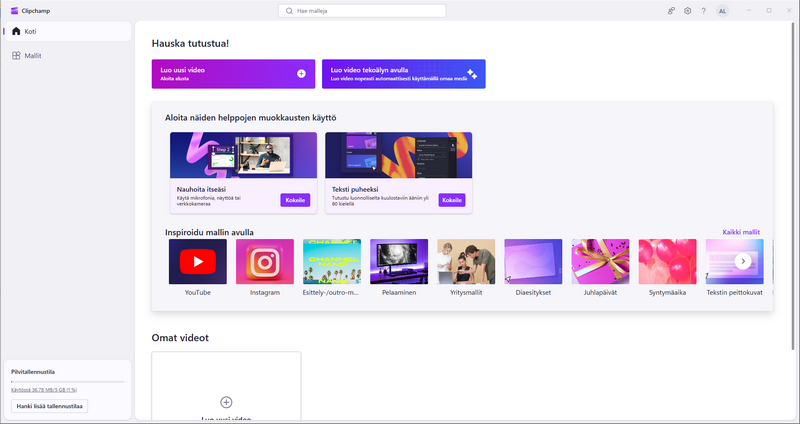The width and height of the screenshot is (800, 424).
Task: Click the vertical scrollbar on the right
Action: 792,186
